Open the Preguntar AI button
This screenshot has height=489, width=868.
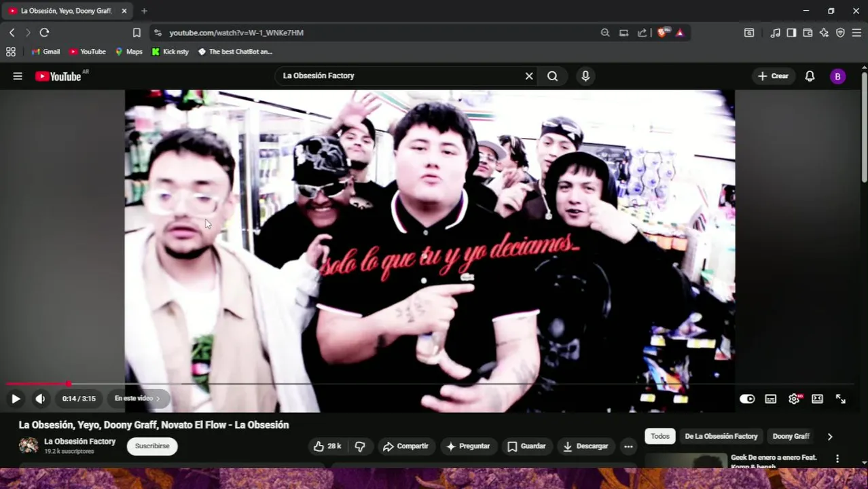[468, 446]
